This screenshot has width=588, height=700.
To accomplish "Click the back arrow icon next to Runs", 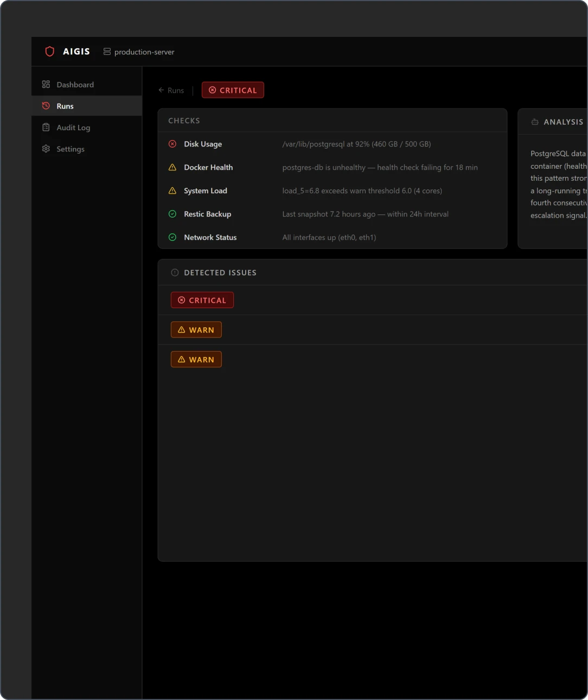I will (x=161, y=90).
